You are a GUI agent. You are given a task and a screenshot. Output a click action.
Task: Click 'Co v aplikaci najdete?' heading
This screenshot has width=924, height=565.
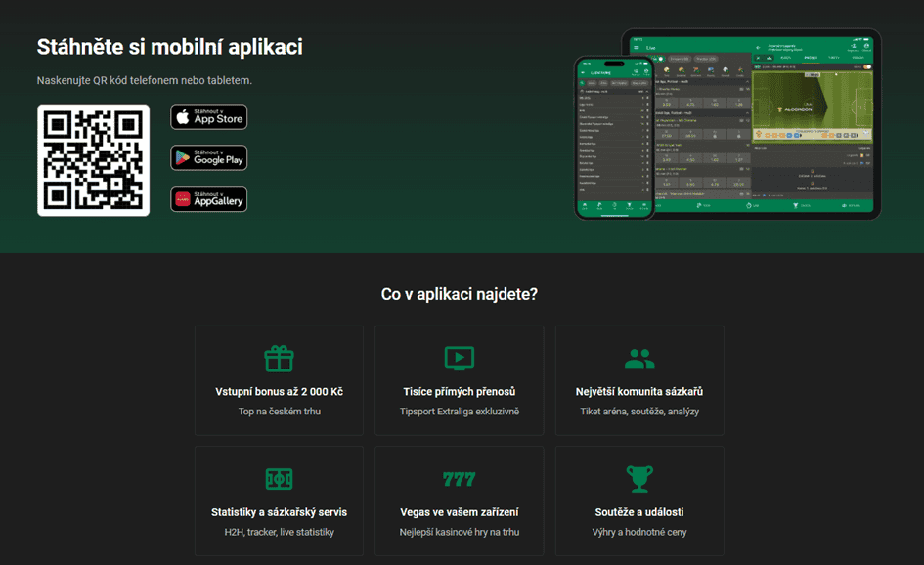[x=459, y=294]
